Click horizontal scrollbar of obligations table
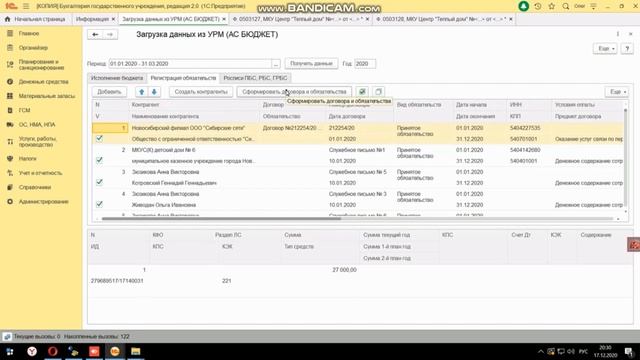 pos(221,219)
